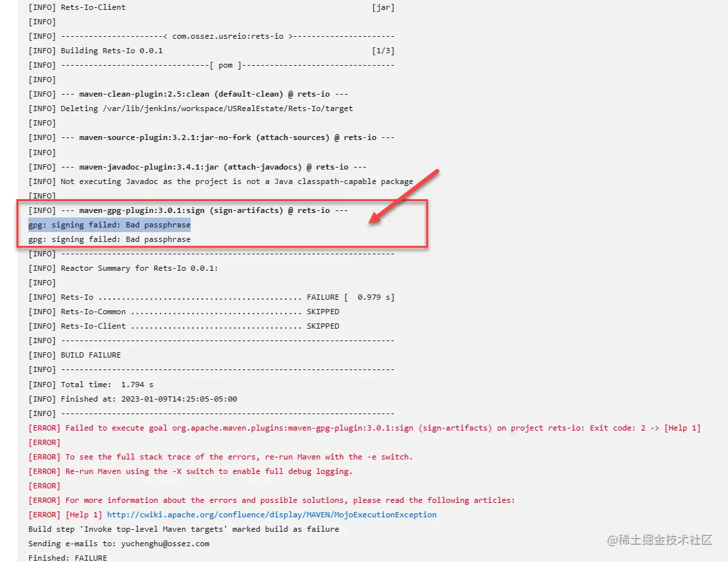Viewport: 728px width, 562px height.
Task: Open the MojoExecutionException help link
Action: [272, 515]
